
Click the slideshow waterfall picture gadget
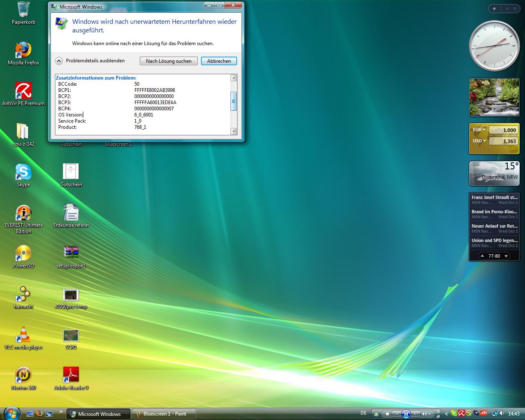pyautogui.click(x=494, y=97)
